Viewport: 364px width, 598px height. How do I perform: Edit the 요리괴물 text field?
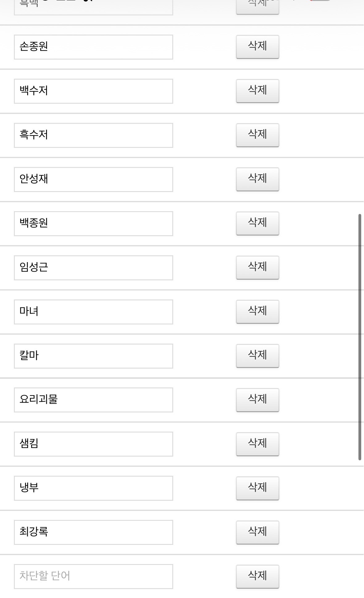tap(93, 400)
